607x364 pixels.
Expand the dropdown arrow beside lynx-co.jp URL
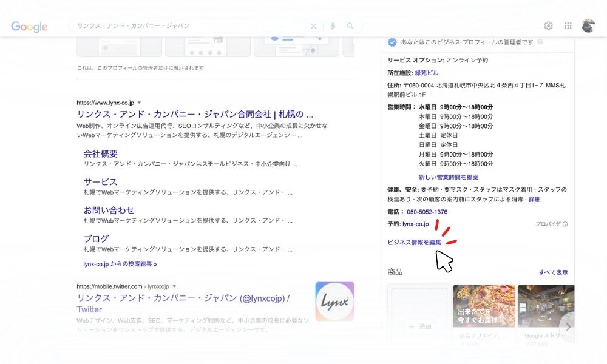click(139, 103)
